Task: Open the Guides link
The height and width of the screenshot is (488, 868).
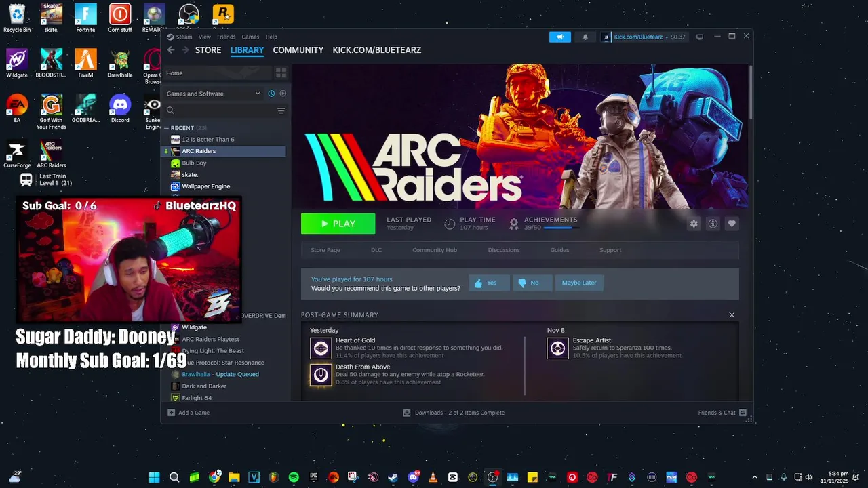Action: [x=559, y=250]
